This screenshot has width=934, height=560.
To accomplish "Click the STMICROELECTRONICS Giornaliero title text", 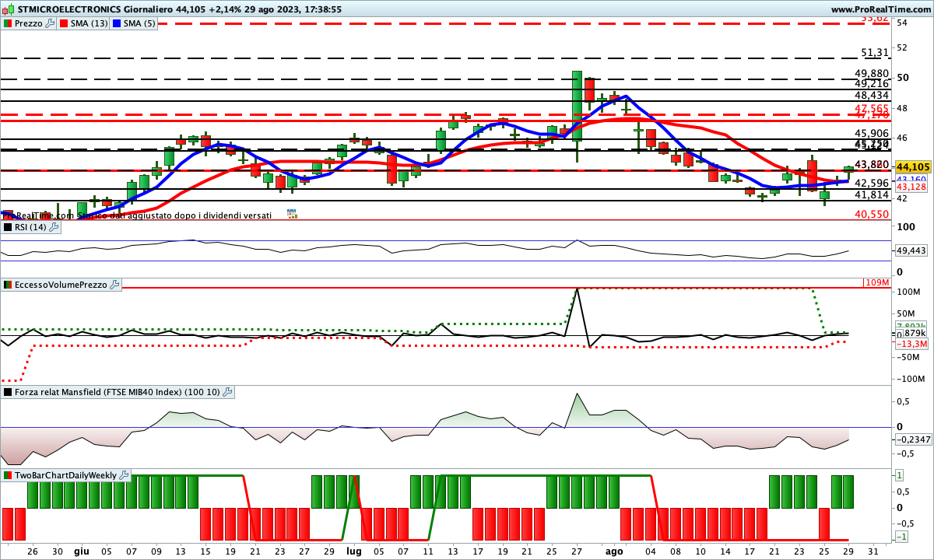I will pyautogui.click(x=96, y=9).
